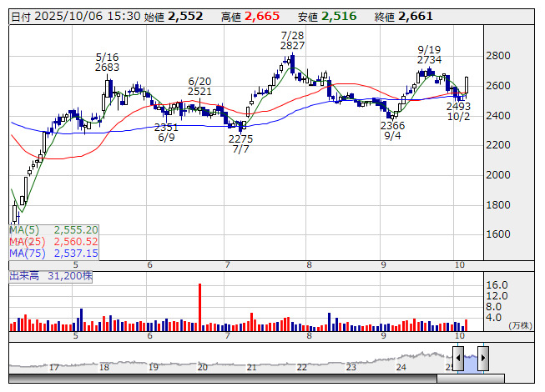
Task: Click the (万株) volume unit label
Action: (520, 325)
